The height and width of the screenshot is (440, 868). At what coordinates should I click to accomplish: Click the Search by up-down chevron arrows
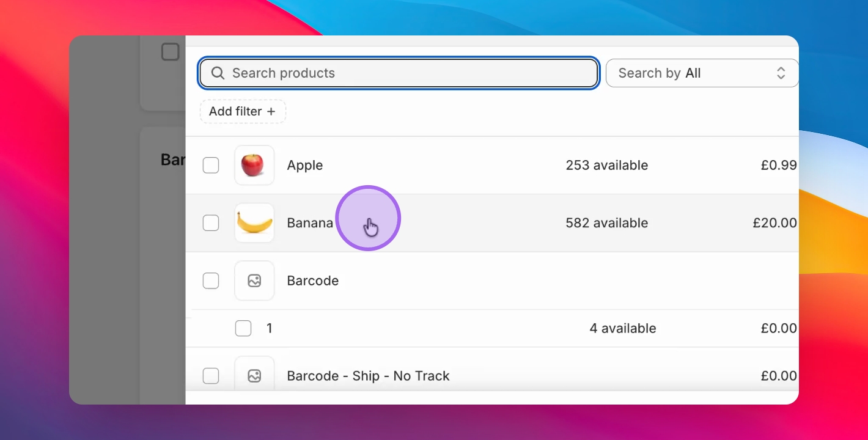[781, 73]
